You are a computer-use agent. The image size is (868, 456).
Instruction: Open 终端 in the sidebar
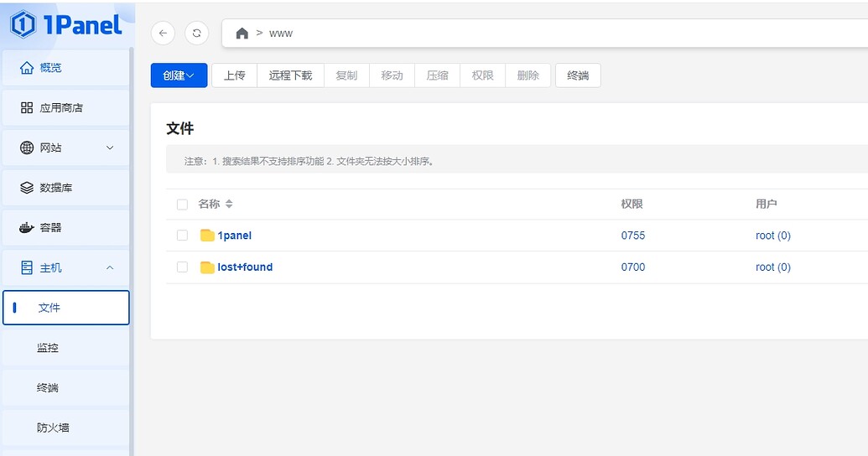pyautogui.click(x=66, y=387)
